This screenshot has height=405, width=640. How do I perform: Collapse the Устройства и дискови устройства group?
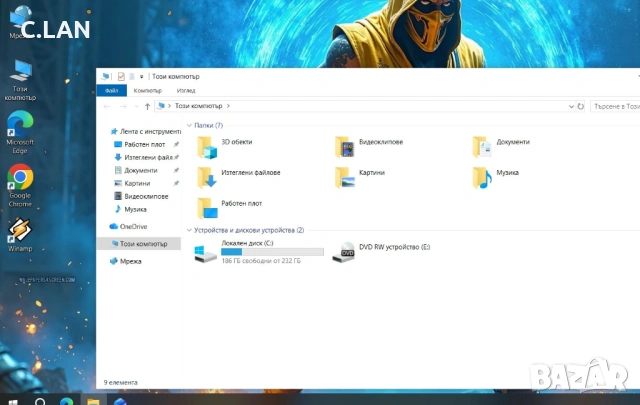[189, 230]
